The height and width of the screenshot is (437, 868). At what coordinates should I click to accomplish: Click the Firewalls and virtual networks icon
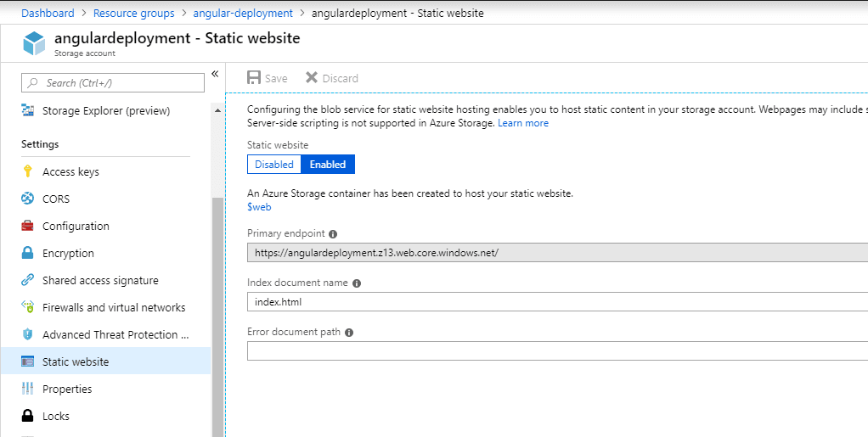click(x=28, y=307)
